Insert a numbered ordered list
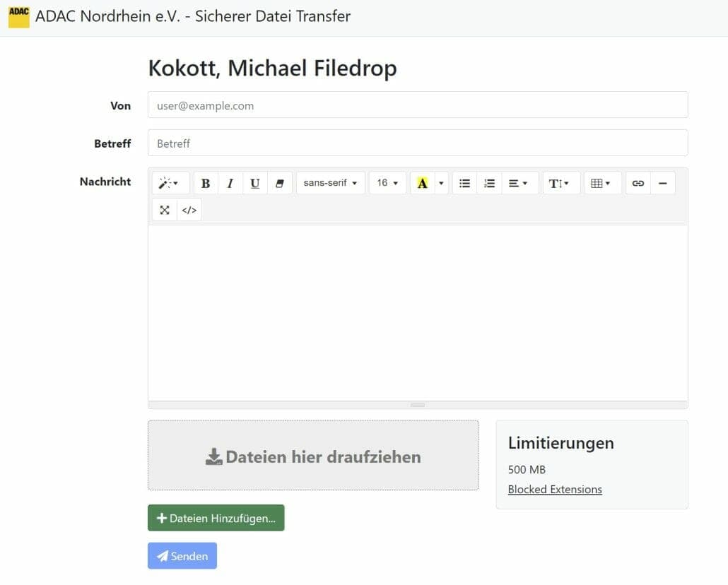Screen dimensions: 728x585 click(x=489, y=183)
